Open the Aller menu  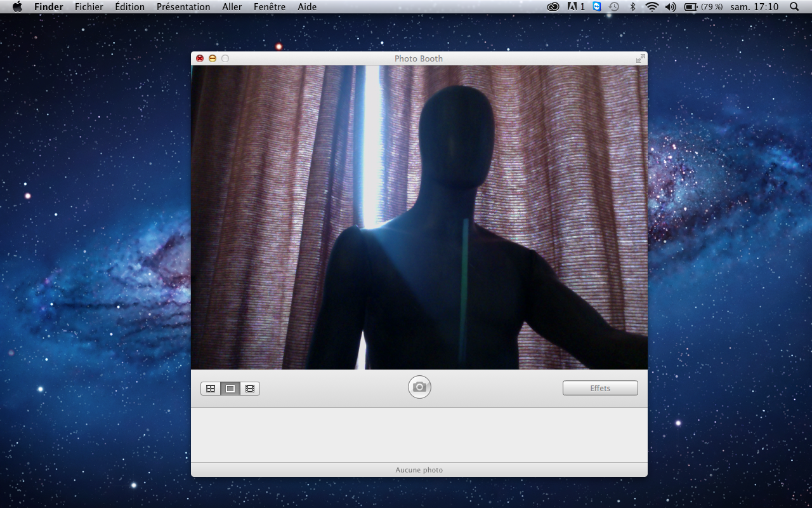point(232,7)
